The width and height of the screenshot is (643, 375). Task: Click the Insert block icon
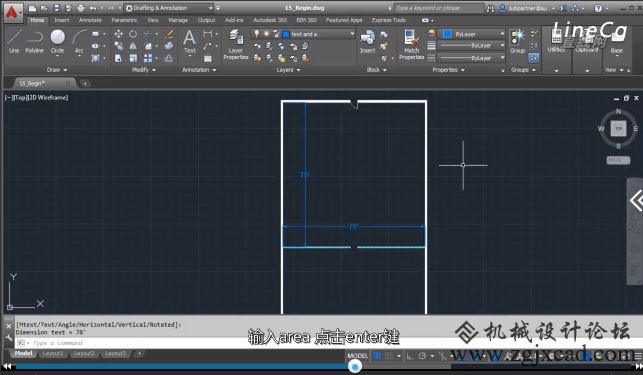pyautogui.click(x=367, y=42)
